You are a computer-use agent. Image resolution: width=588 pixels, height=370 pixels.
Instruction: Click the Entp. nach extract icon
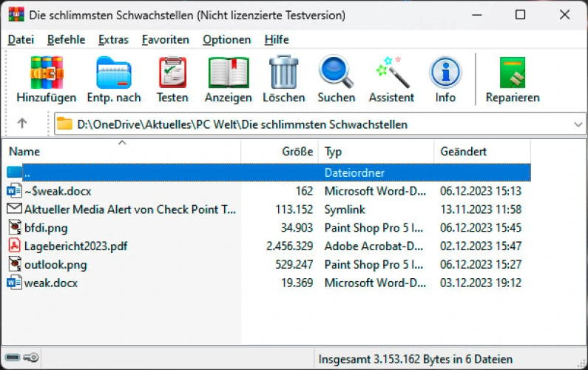114,73
